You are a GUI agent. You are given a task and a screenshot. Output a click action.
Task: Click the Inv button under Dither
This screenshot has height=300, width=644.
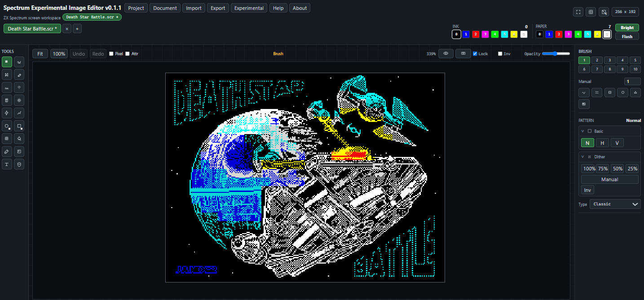(x=587, y=190)
